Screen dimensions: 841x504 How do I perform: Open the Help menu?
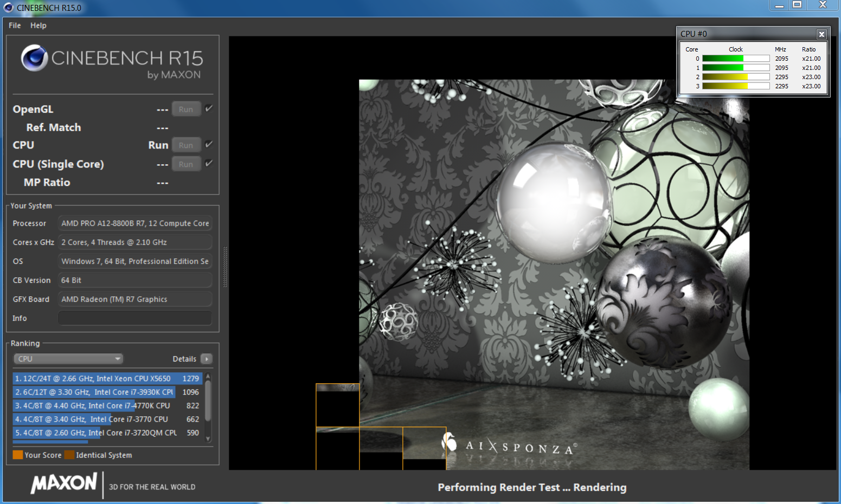(38, 25)
